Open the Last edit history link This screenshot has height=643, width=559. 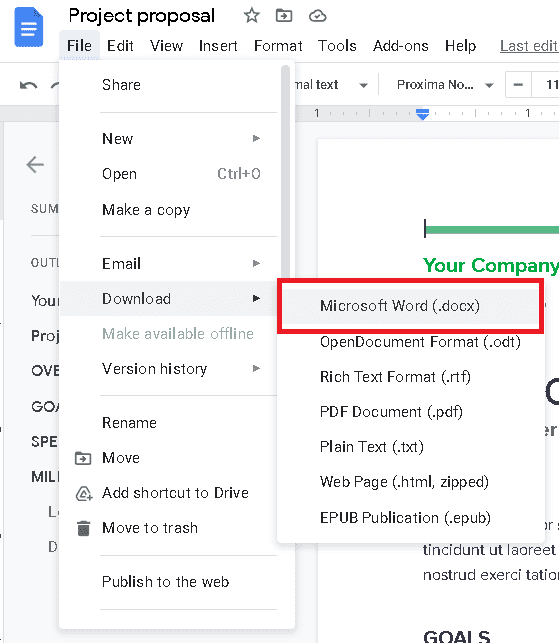[529, 46]
